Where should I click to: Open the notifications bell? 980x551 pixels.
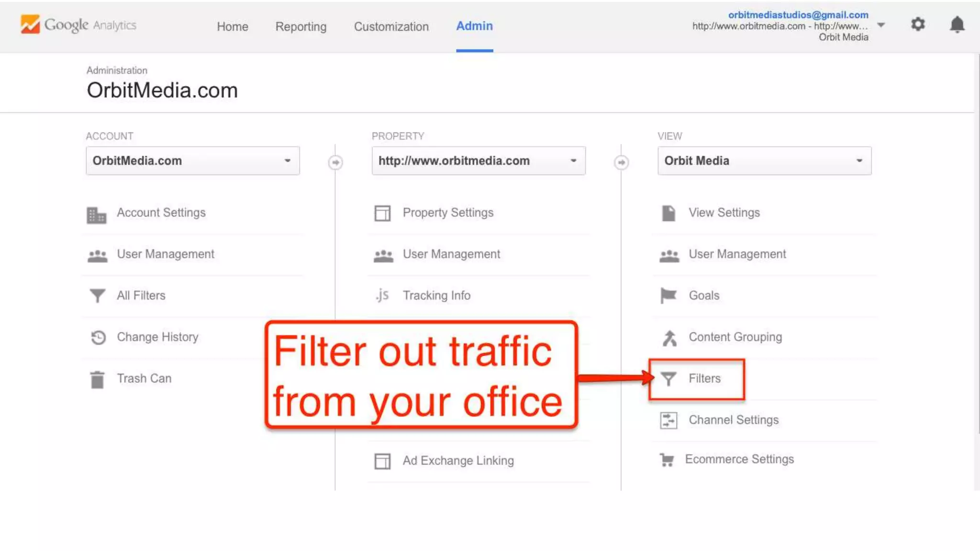click(957, 24)
